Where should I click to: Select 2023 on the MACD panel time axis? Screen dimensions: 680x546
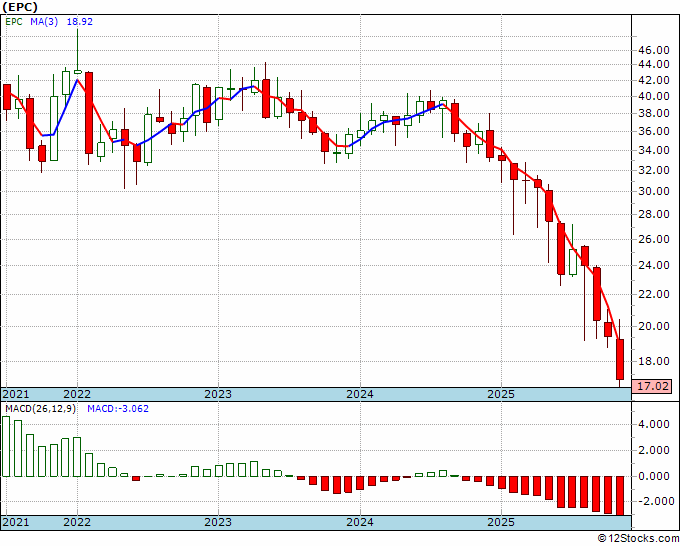pyautogui.click(x=218, y=522)
